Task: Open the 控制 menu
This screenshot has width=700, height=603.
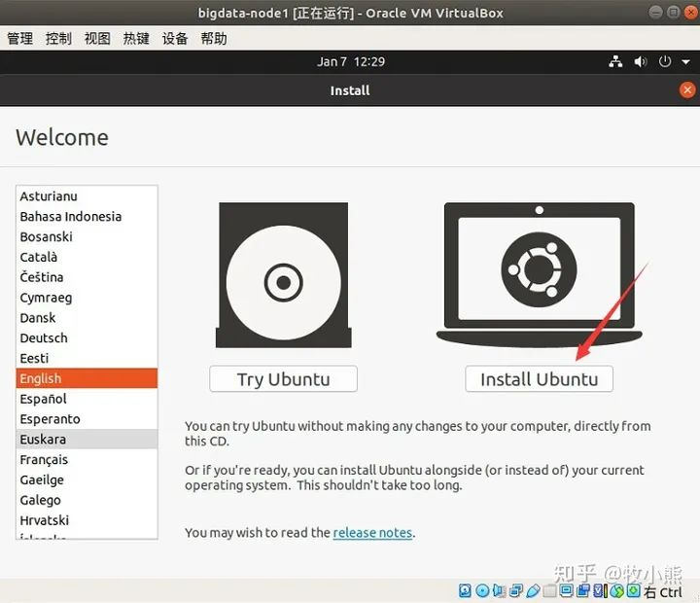Action: (x=58, y=38)
